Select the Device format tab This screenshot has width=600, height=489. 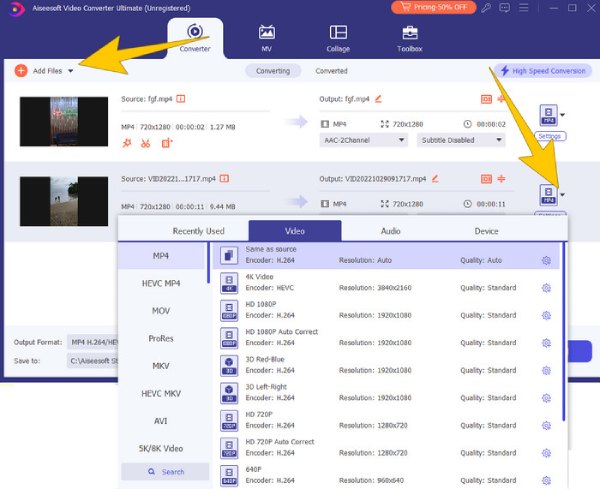point(486,231)
